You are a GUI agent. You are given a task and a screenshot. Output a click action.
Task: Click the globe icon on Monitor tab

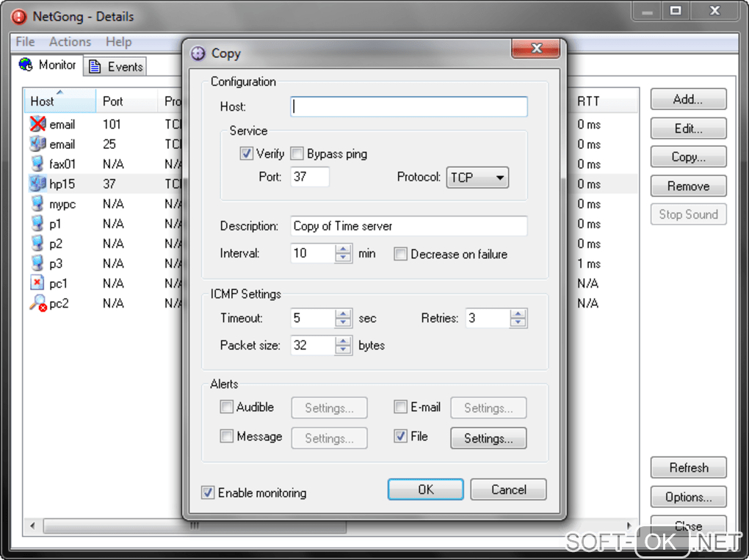(26, 65)
